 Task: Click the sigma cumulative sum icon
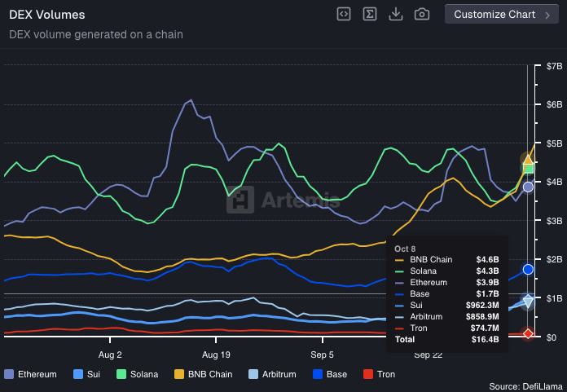pos(370,14)
